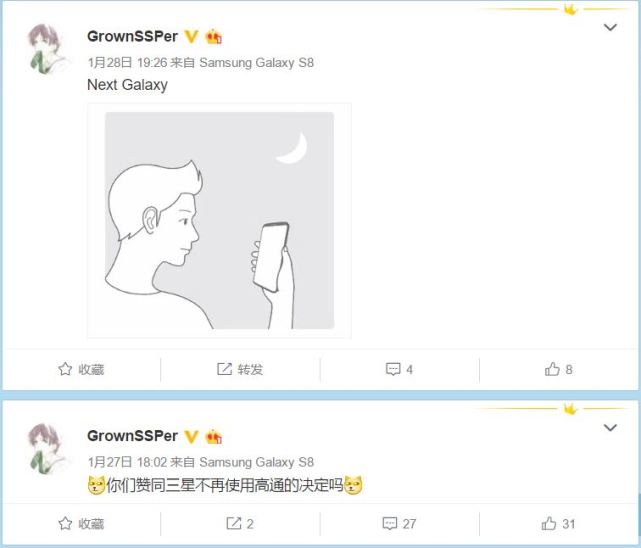641x548 pixels.
Task: Click the Samsung Galaxy S8 source, second post
Action: (x=256, y=462)
